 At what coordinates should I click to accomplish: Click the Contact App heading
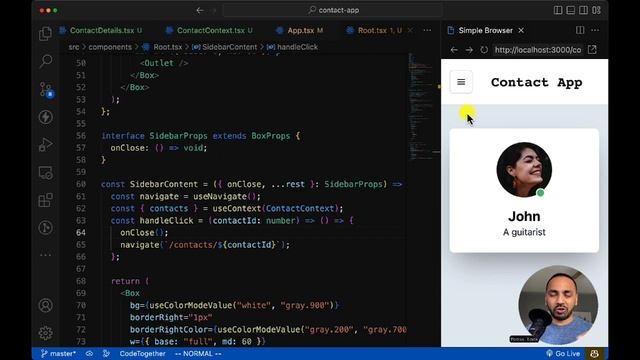[x=536, y=82]
